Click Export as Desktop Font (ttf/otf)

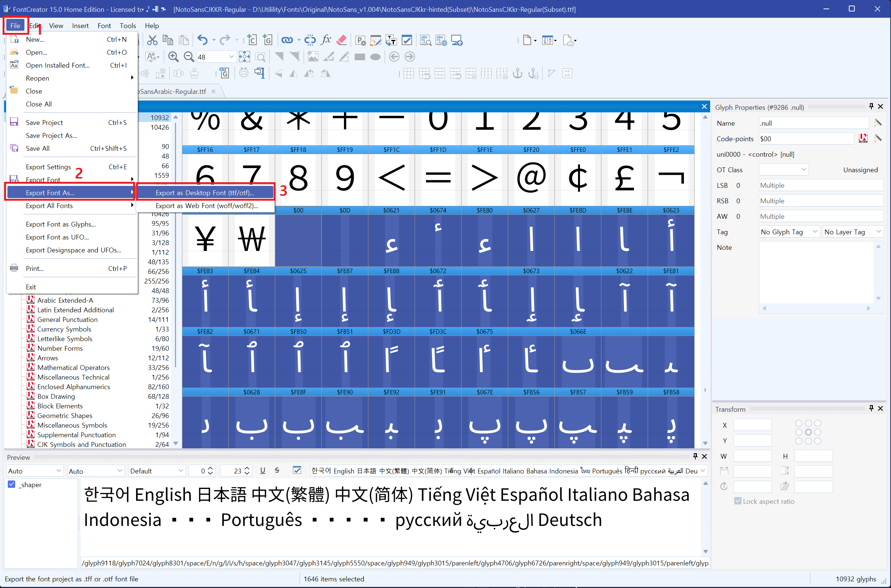click(x=205, y=193)
